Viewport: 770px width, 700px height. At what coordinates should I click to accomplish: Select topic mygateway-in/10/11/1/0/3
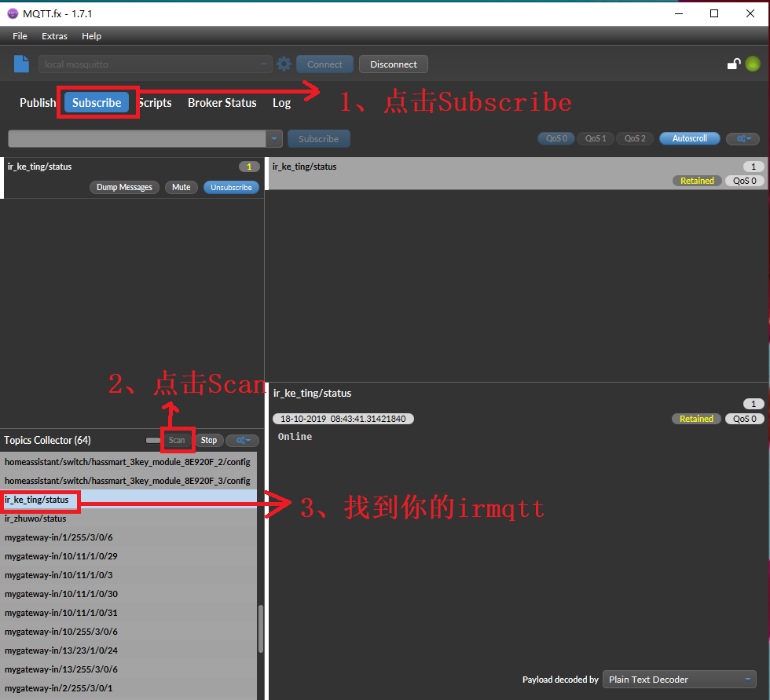tap(128, 575)
